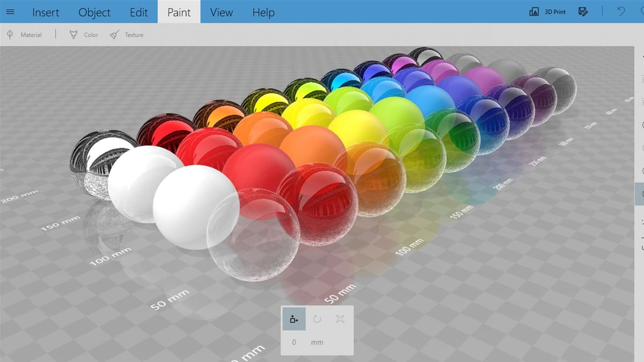Select the Move tool icon
Image resolution: width=644 pixels, height=362 pixels.
coord(294,319)
